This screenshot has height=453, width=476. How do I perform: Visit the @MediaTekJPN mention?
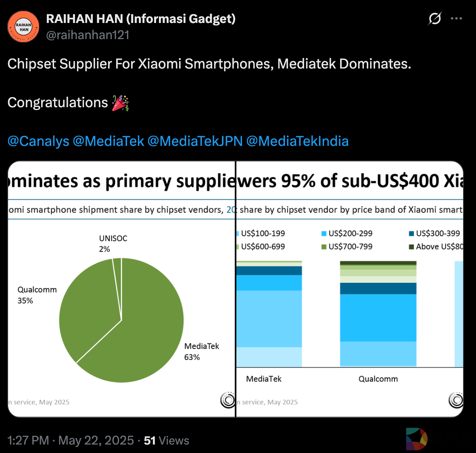pos(195,141)
